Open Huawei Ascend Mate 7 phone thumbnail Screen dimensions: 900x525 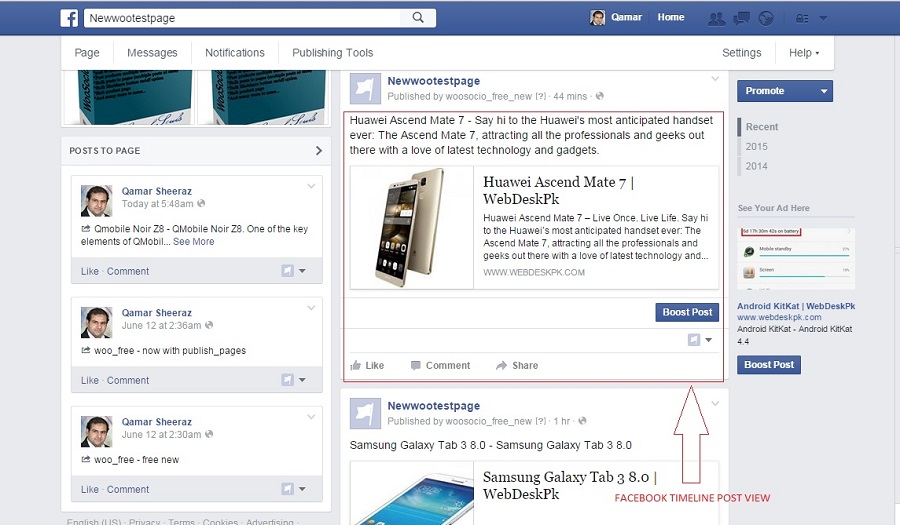point(412,228)
